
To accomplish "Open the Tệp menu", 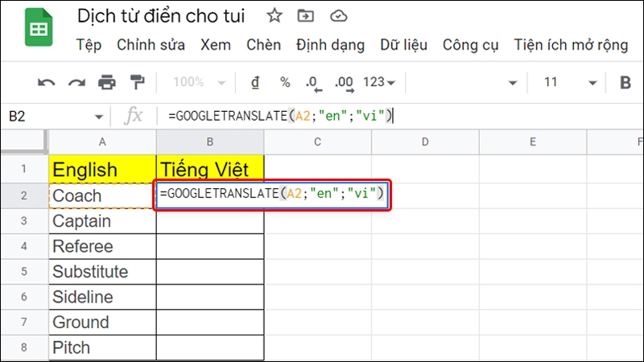I will point(89,45).
